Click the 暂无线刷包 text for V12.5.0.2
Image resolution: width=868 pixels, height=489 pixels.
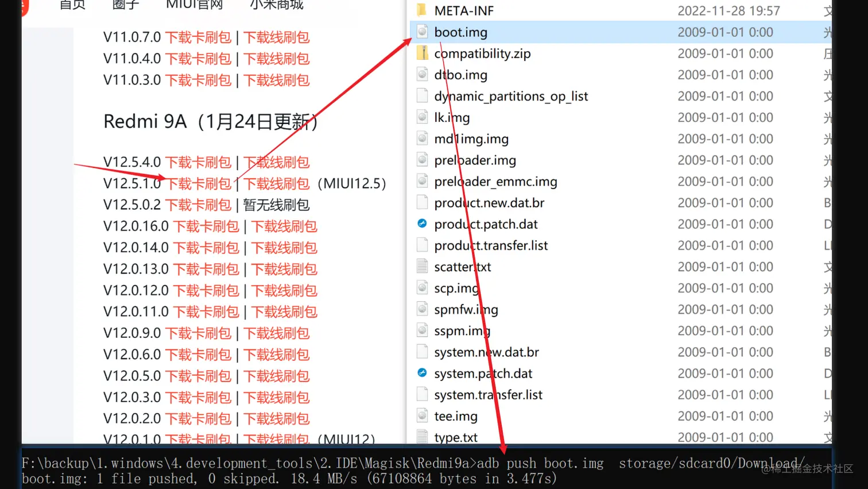point(277,205)
